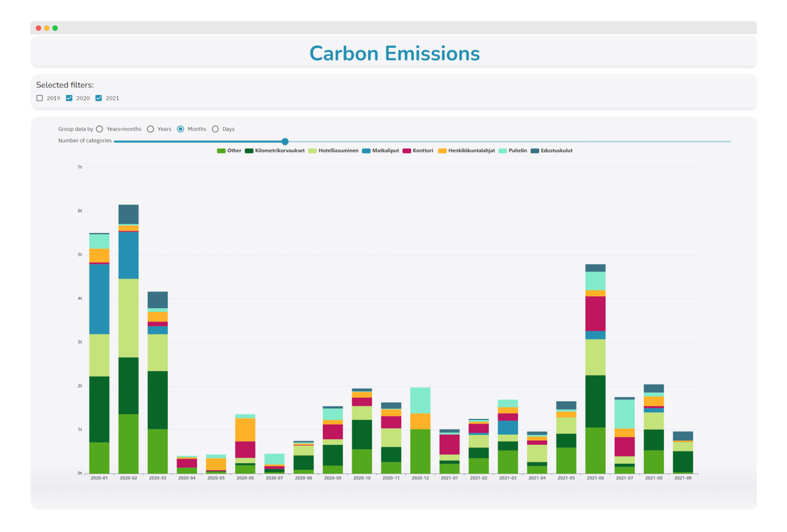This screenshot has width=787, height=532.
Task: Click the slate Edustuskulut segment atop 2020-02 bar
Action: [x=128, y=214]
